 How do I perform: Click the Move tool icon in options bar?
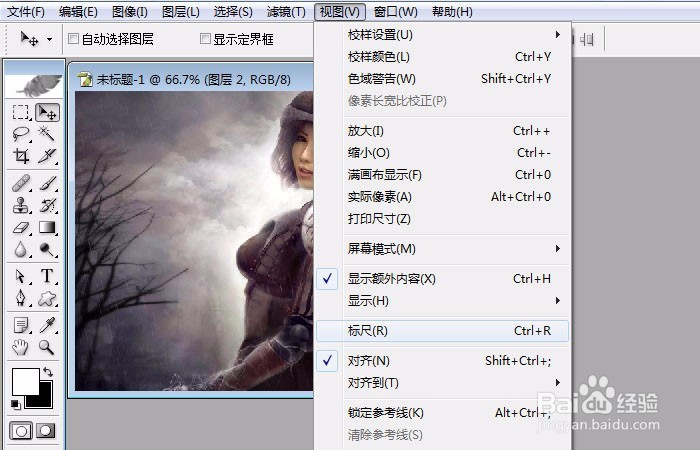tap(29, 39)
